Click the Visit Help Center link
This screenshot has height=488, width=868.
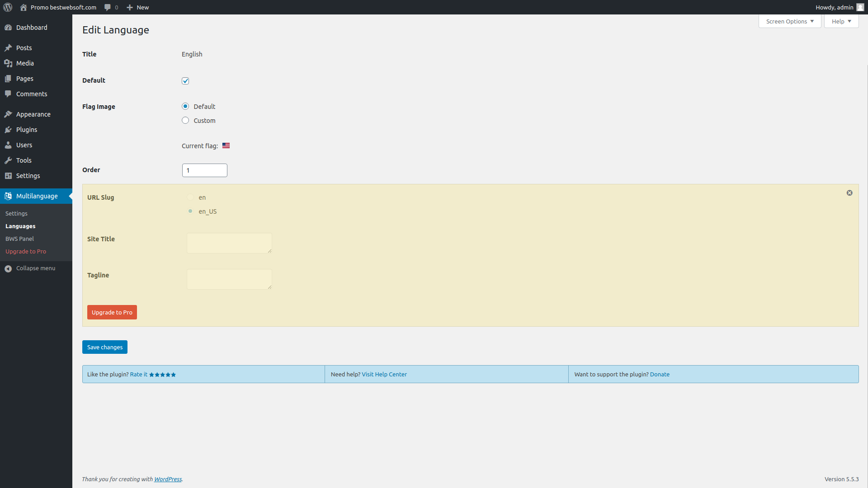point(384,374)
